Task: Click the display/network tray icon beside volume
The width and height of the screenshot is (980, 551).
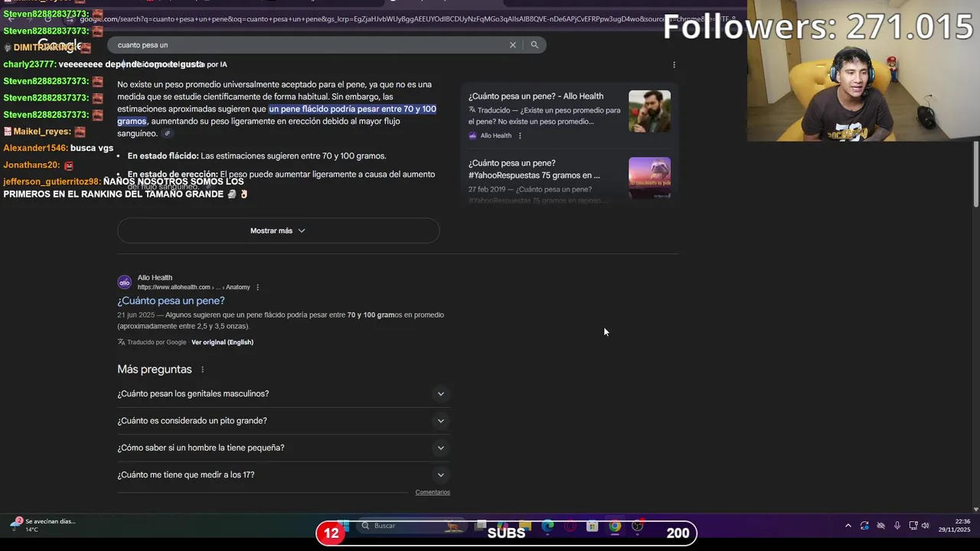Action: 913,526
